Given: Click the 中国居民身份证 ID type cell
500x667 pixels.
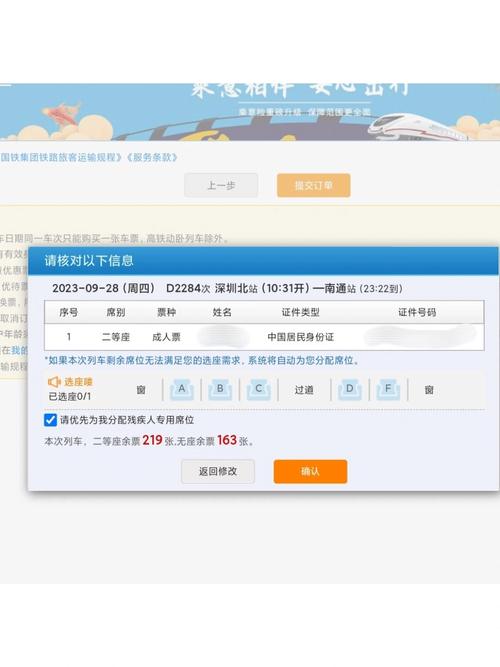Looking at the screenshot, I should [300, 337].
